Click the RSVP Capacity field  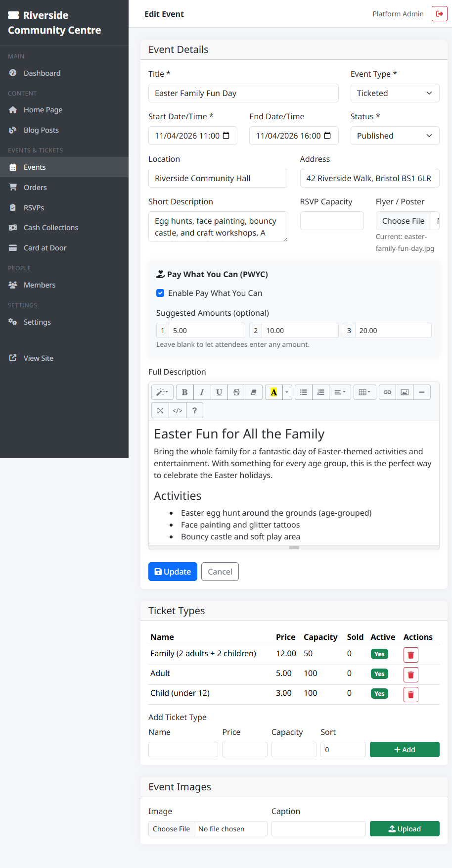(332, 221)
